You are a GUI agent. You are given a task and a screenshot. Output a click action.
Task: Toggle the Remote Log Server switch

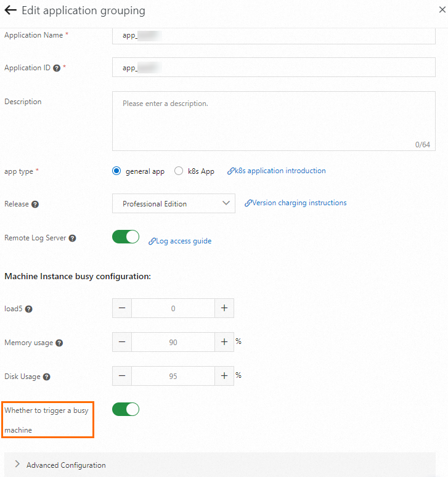(126, 237)
